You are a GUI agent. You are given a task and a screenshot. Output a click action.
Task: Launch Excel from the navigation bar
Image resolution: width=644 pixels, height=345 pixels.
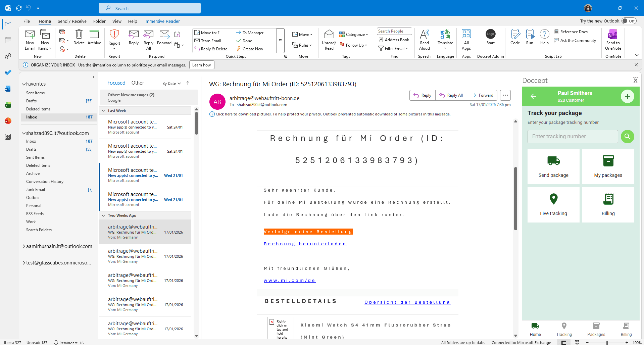click(8, 105)
